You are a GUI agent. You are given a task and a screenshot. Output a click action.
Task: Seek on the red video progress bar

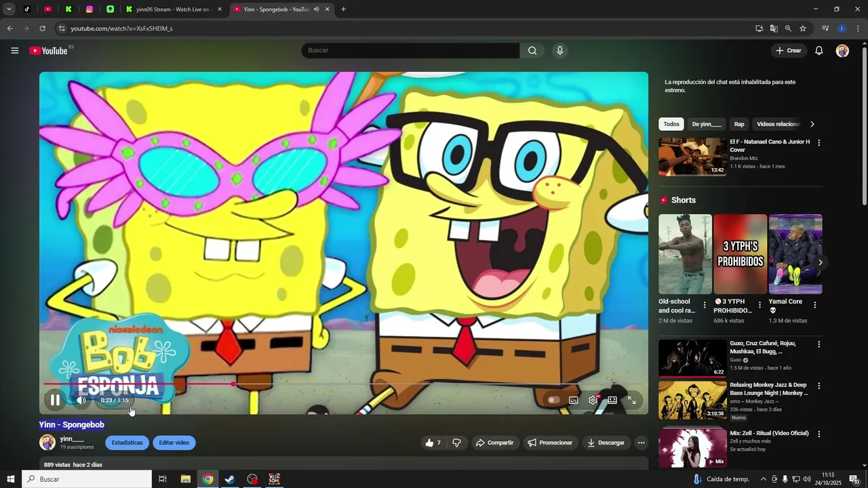pyautogui.click(x=343, y=384)
